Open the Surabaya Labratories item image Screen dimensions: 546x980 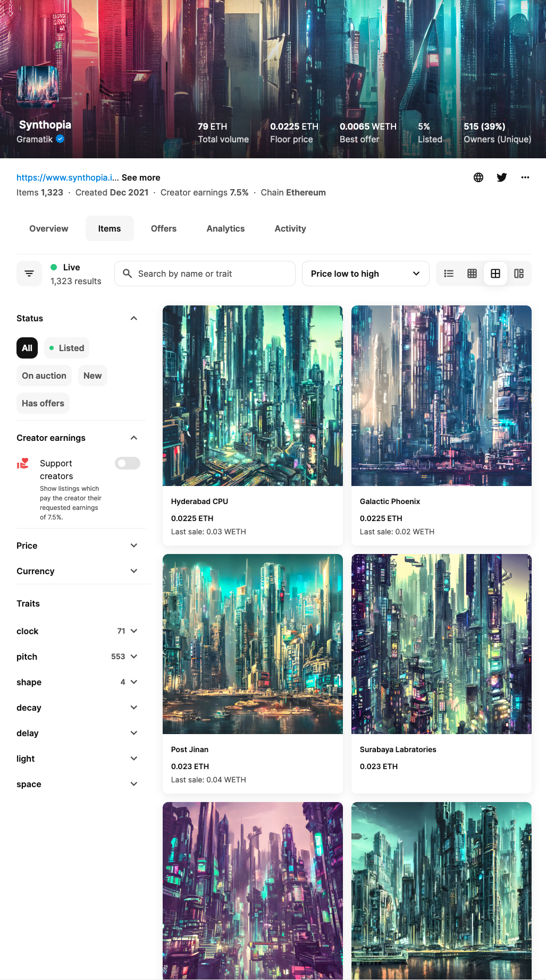click(441, 644)
